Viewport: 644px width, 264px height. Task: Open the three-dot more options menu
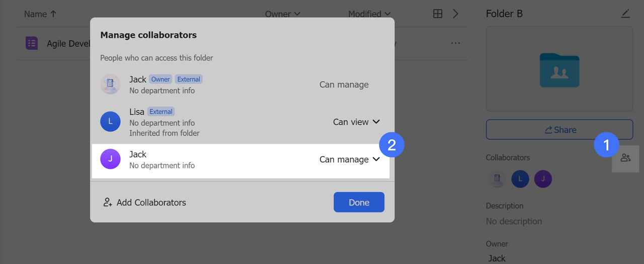click(455, 43)
